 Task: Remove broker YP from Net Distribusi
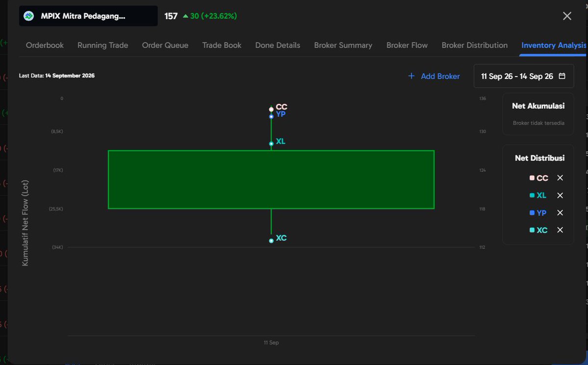(x=560, y=213)
